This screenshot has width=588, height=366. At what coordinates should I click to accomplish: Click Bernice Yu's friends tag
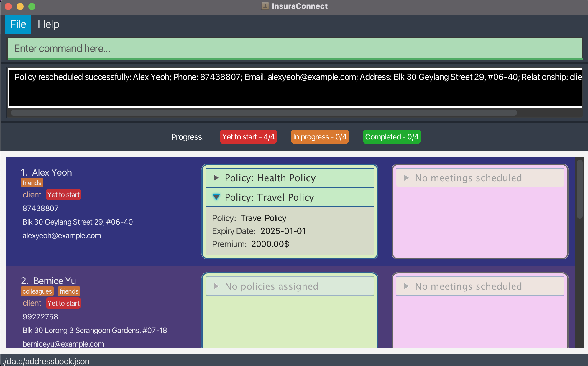pos(69,291)
